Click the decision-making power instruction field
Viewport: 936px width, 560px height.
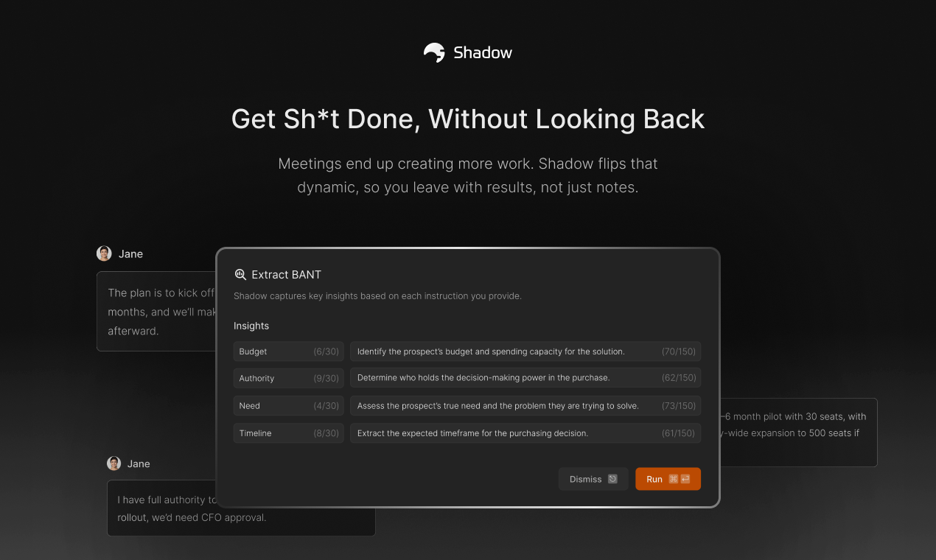click(525, 378)
